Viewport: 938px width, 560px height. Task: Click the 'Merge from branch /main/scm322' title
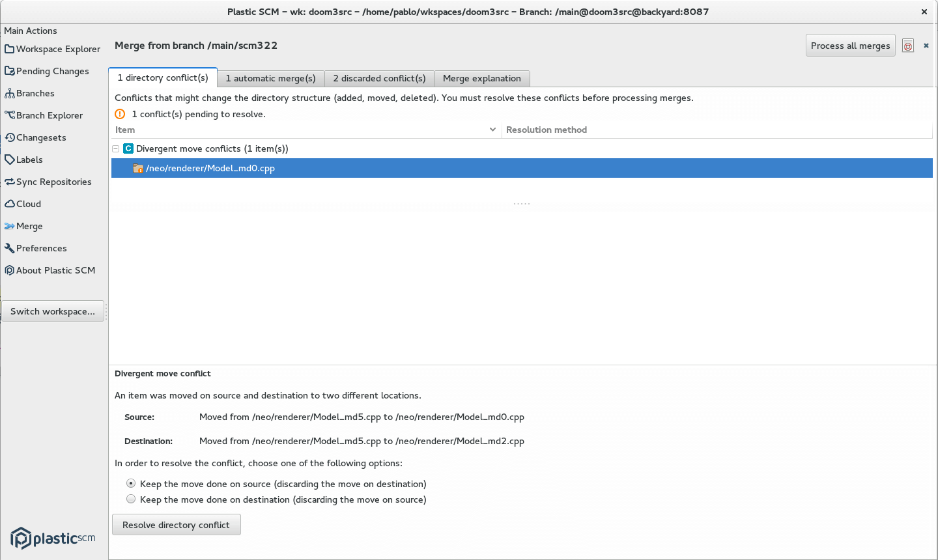click(196, 46)
